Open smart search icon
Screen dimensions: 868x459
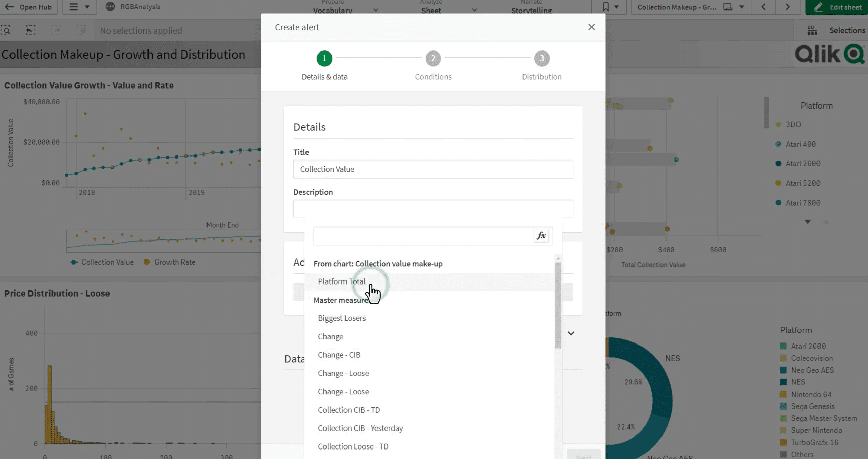tap(6, 30)
